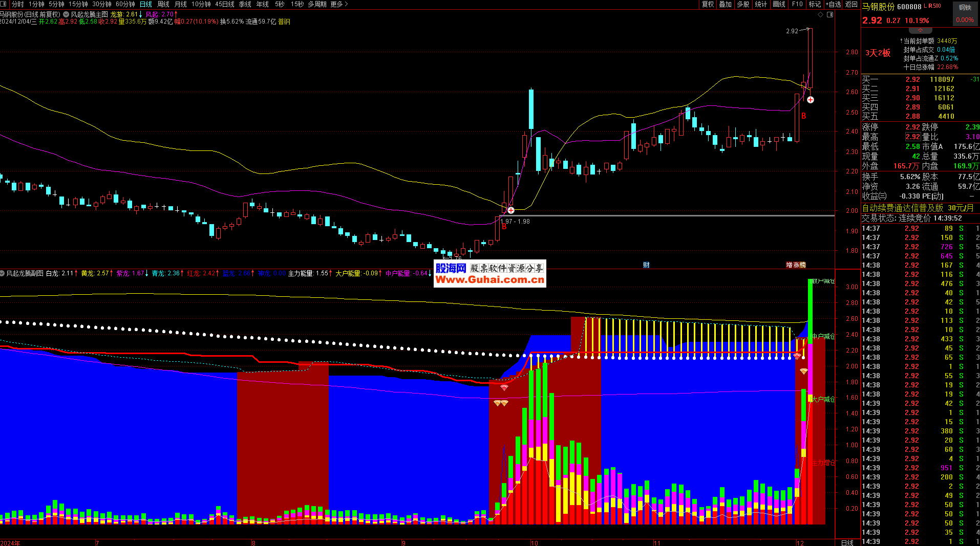Switch to the 周线 weekly period
980x546 pixels.
163,4
